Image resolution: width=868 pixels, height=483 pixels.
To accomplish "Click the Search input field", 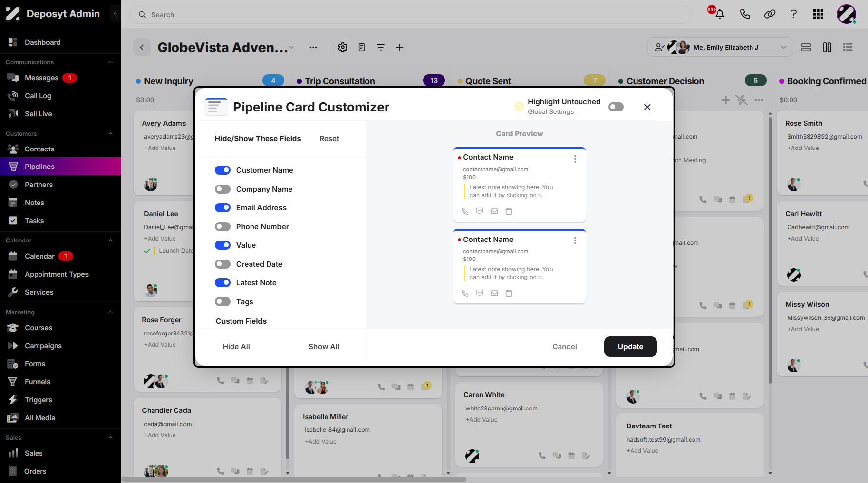I will (410, 15).
